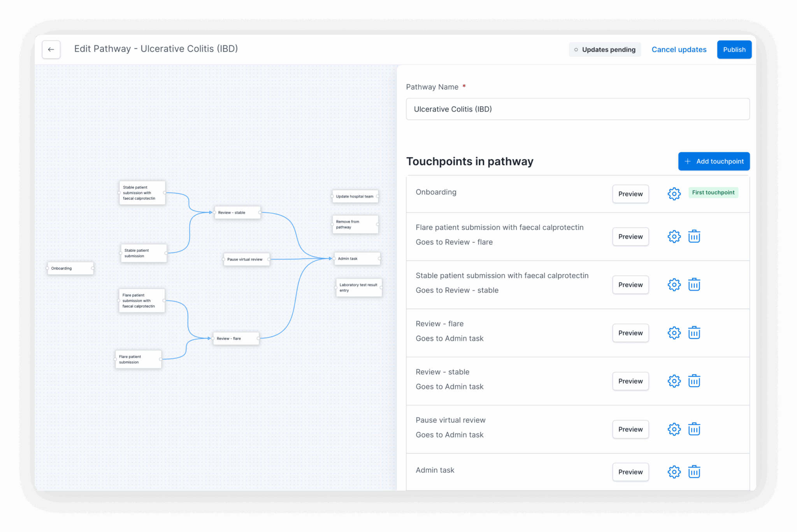Click the First touchpoint badge
The width and height of the screenshot is (797, 532).
713,192
